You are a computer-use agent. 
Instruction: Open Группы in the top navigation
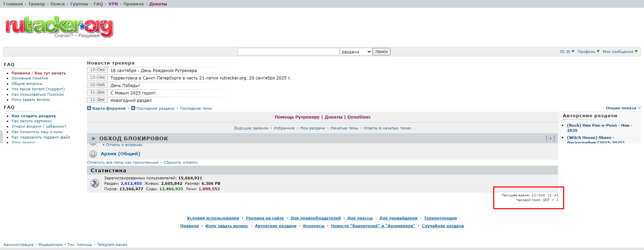(x=79, y=4)
